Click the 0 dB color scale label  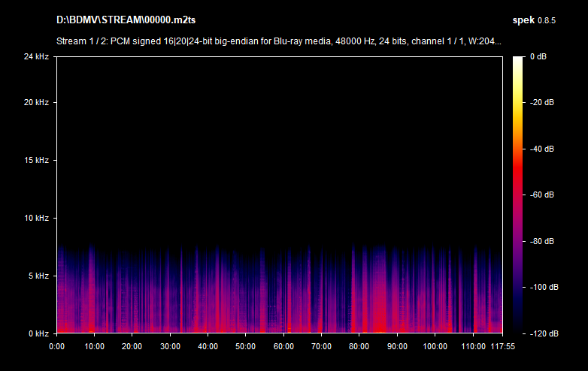538,56
